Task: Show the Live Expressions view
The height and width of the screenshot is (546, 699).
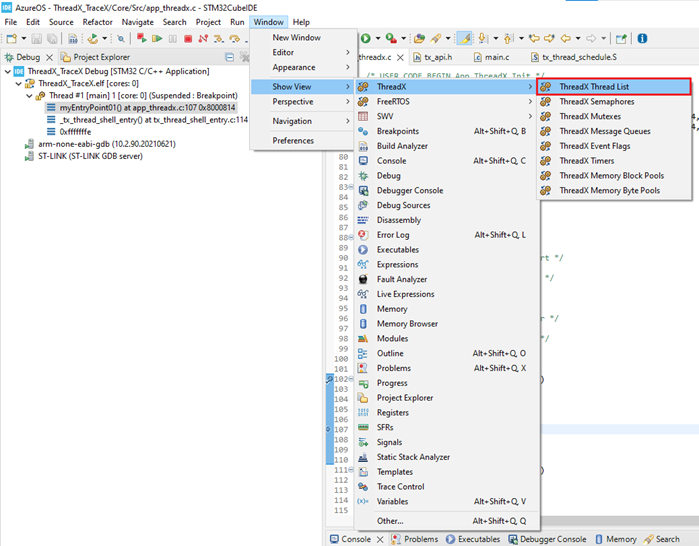Action: (x=447, y=294)
